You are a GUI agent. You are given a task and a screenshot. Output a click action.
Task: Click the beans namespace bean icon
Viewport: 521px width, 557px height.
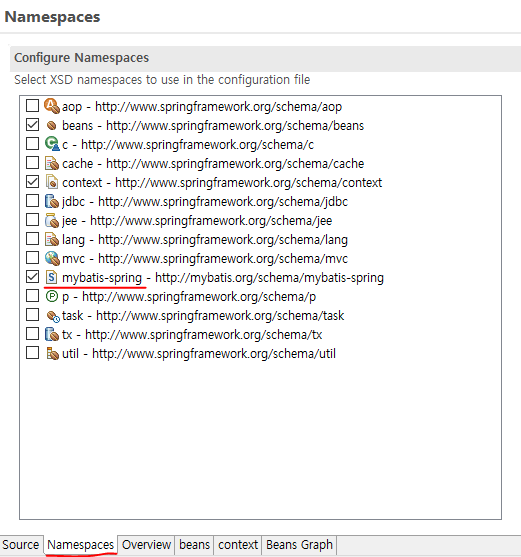(x=52, y=125)
